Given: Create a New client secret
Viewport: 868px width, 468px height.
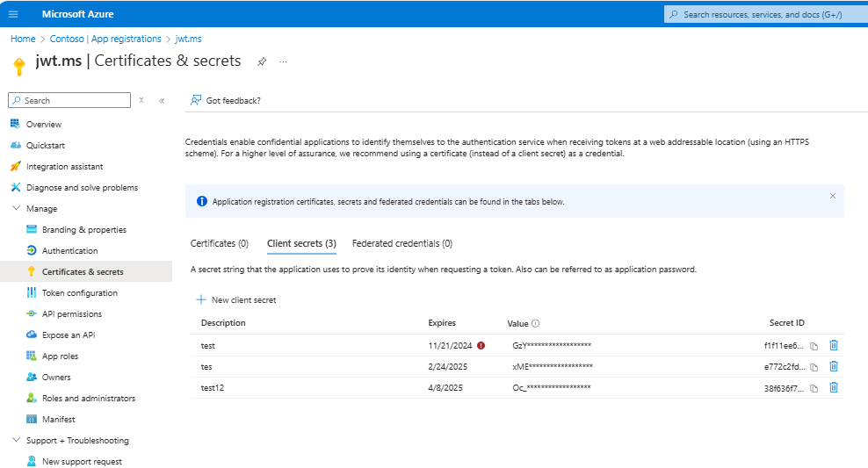Looking at the screenshot, I should click(235, 299).
